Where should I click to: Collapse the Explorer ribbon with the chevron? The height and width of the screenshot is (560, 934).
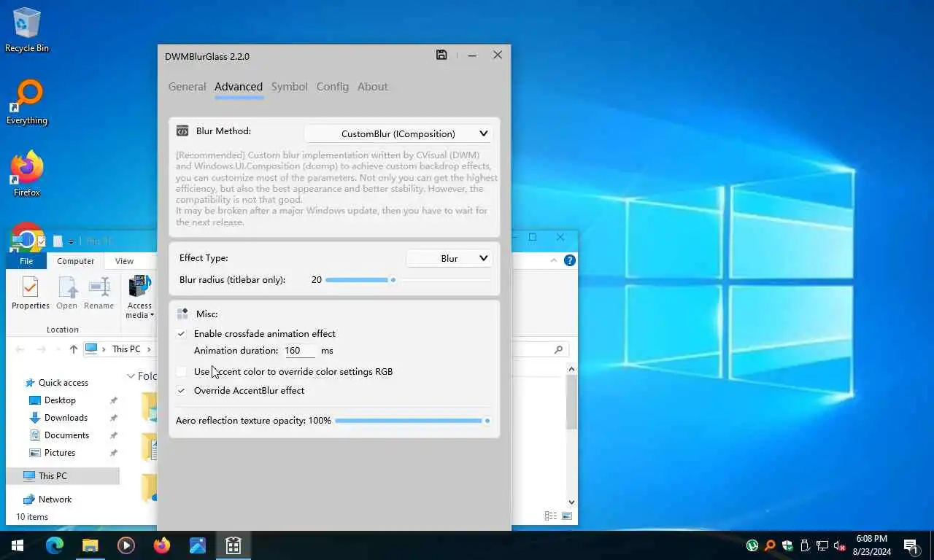[555, 260]
